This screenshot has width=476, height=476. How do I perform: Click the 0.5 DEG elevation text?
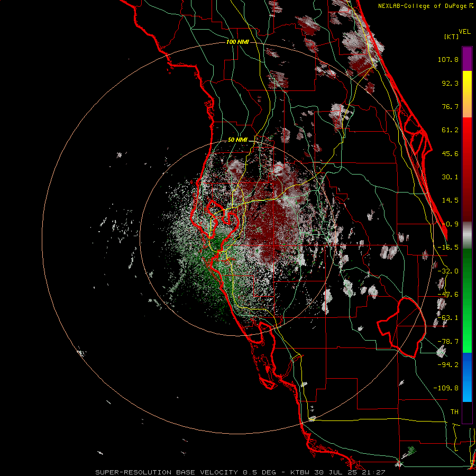(x=260, y=472)
